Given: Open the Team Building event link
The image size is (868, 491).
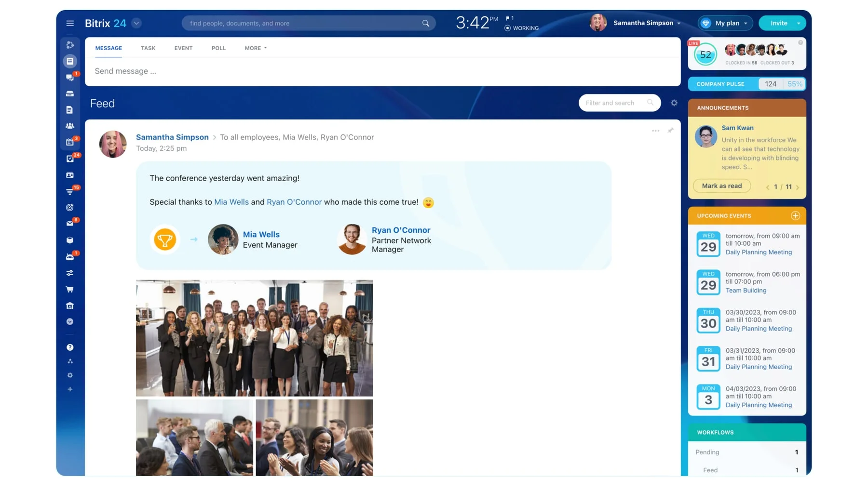Looking at the screenshot, I should 746,291.
